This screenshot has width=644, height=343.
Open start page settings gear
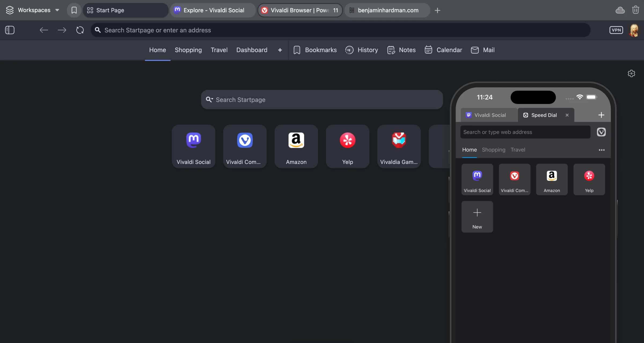[631, 73]
